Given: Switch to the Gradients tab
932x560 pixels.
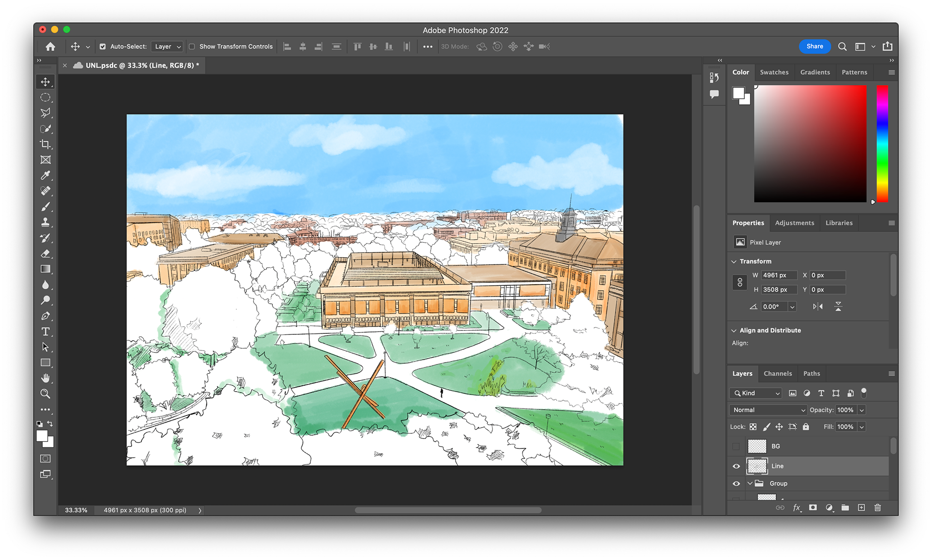Looking at the screenshot, I should 815,72.
